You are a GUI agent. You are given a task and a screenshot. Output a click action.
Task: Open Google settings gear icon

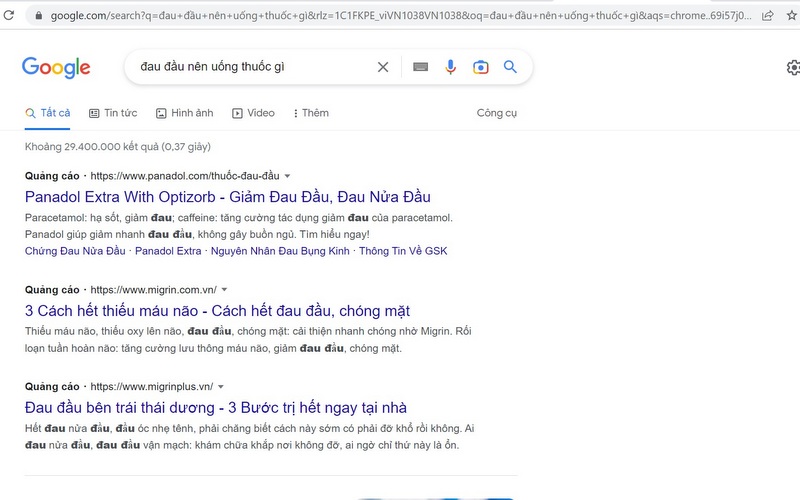coord(793,67)
